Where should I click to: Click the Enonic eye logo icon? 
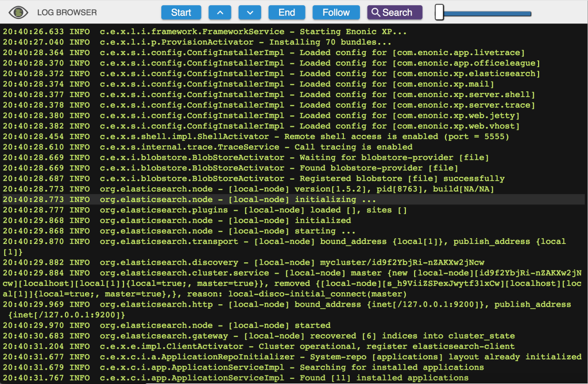tap(17, 12)
